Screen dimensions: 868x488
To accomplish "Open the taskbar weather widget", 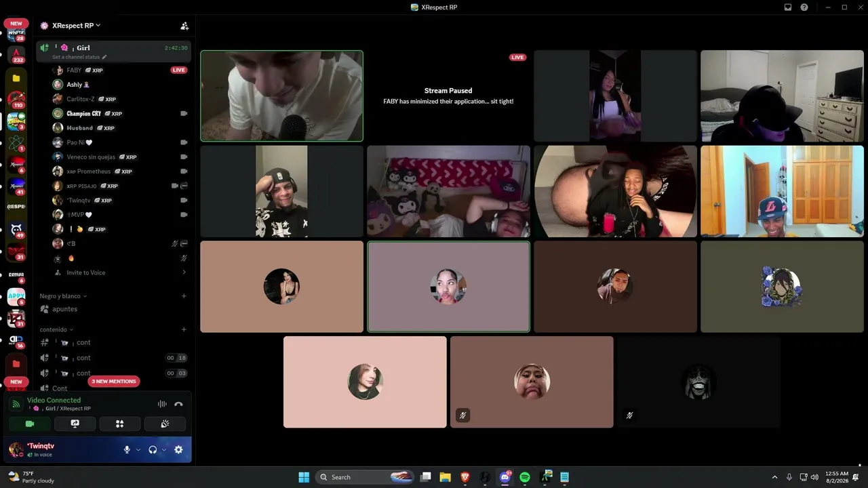I will pyautogui.click(x=31, y=477).
